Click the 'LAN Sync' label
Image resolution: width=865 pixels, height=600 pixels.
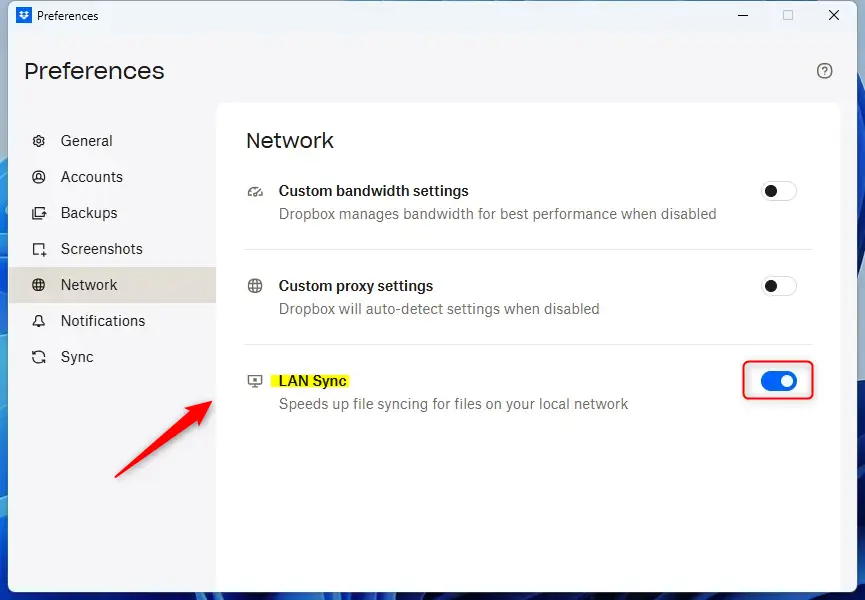[x=312, y=381]
